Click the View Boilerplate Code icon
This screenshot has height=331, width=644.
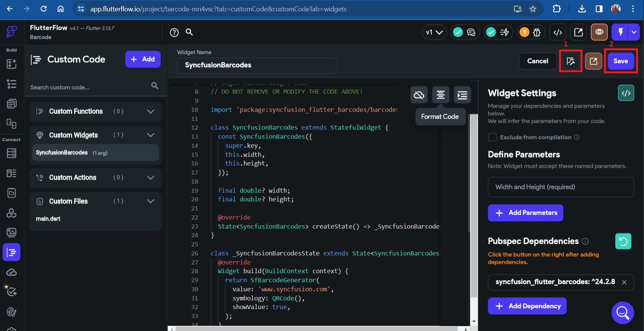click(626, 93)
